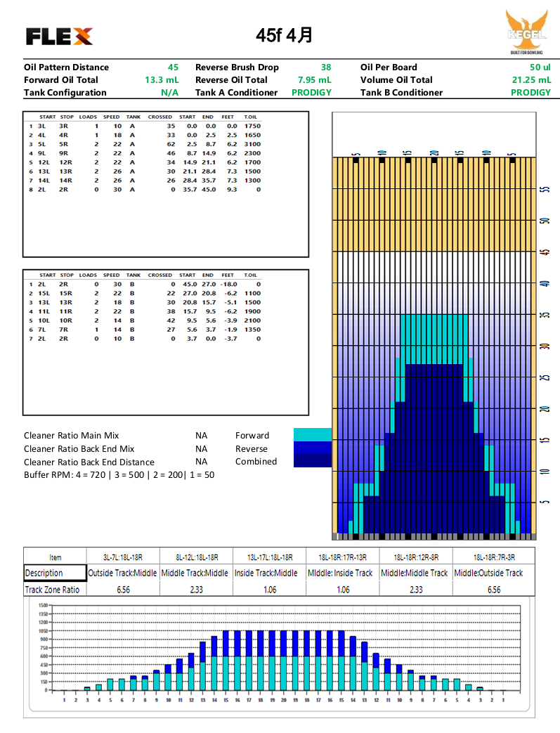560x733 pixels.
Task: Click the Oil Per Board value 50 ul
Action: [x=540, y=67]
